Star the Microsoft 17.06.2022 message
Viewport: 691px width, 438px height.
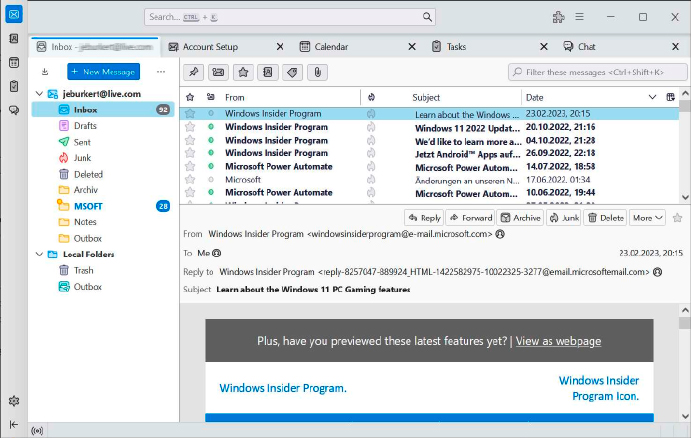click(x=190, y=179)
